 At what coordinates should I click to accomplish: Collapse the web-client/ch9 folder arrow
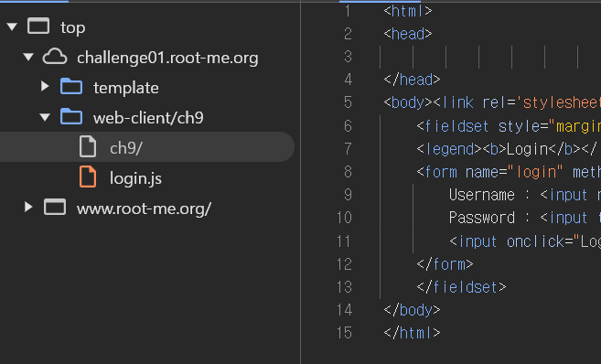pyautogui.click(x=45, y=117)
